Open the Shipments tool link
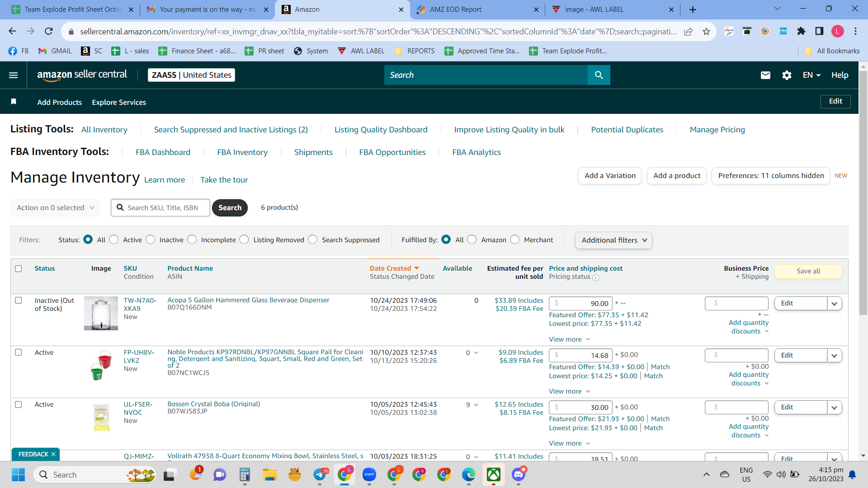Image resolution: width=868 pixels, height=488 pixels. [313, 152]
